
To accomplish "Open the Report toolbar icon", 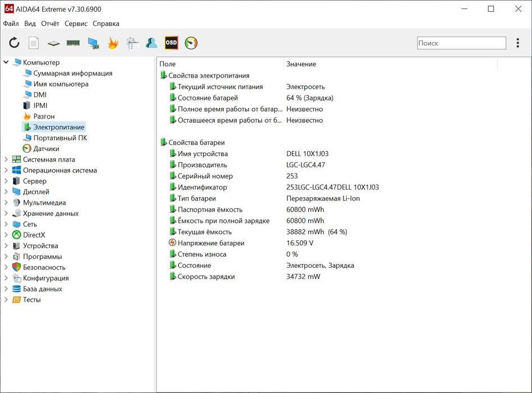I will pyautogui.click(x=33, y=43).
